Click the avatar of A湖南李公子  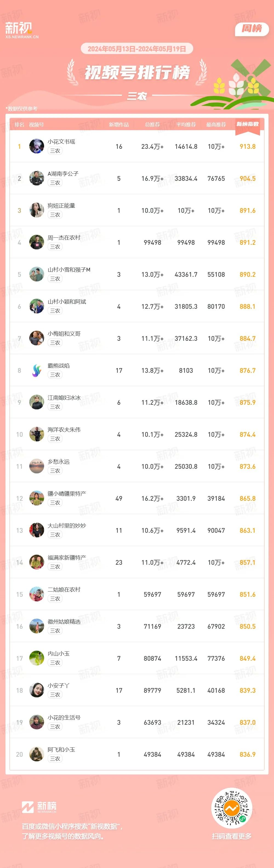(x=37, y=178)
